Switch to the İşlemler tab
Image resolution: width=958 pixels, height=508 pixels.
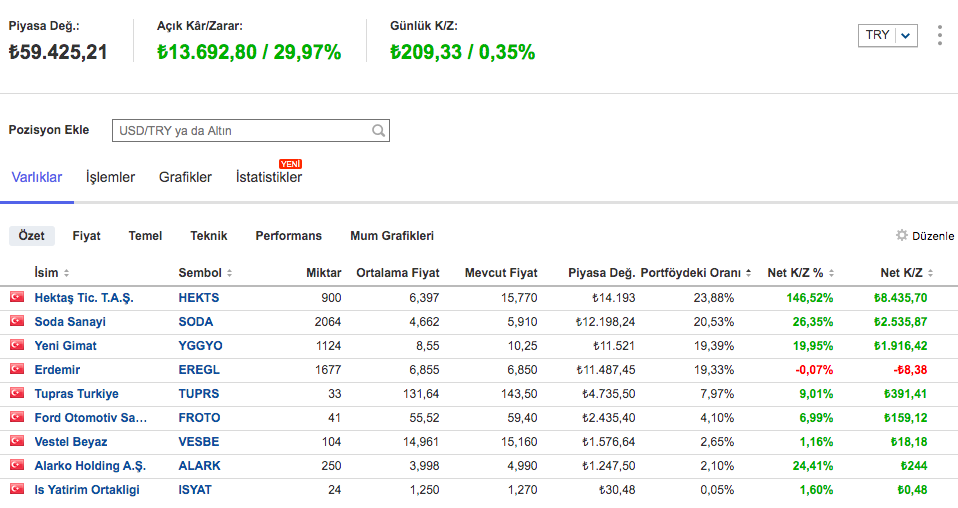pos(110,177)
